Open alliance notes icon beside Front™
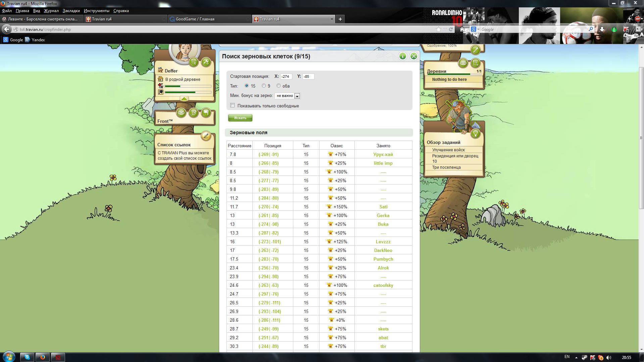644x362 pixels. (194, 113)
